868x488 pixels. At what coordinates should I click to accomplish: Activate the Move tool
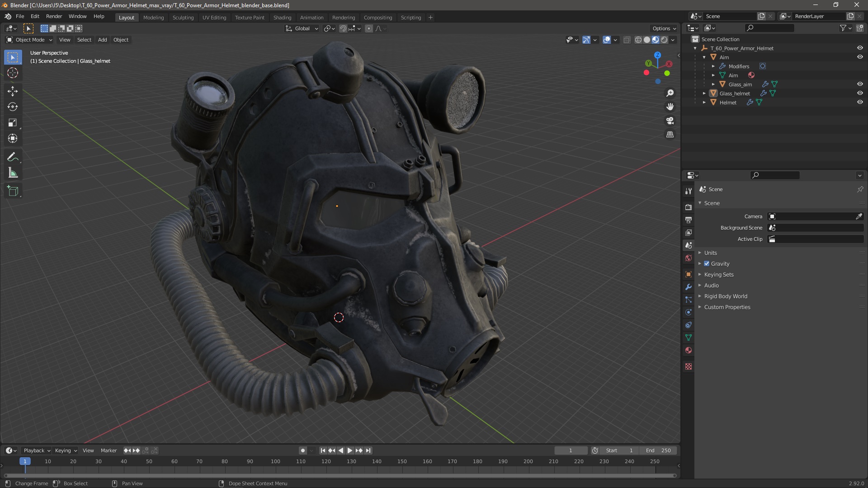coord(13,91)
